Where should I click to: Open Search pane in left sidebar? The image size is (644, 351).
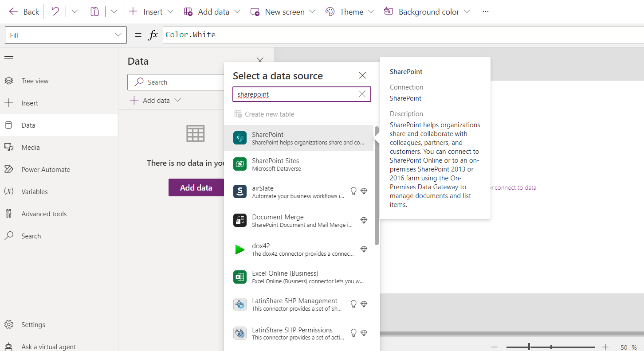[x=59, y=236]
